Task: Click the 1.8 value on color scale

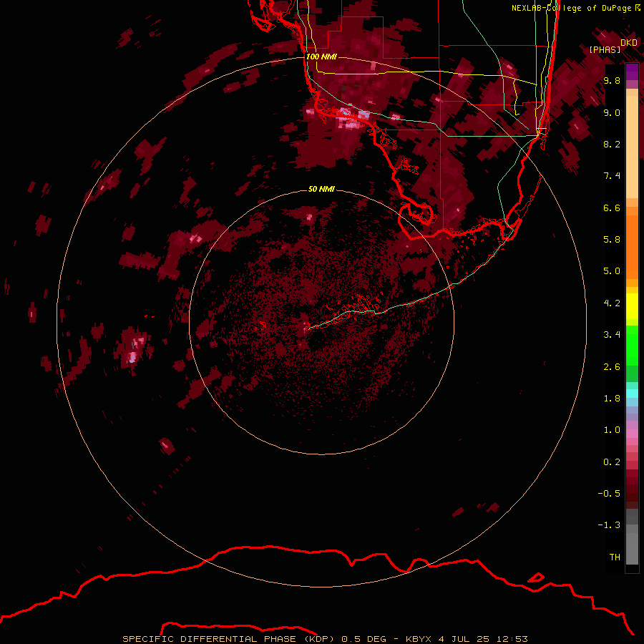Action: (612, 399)
